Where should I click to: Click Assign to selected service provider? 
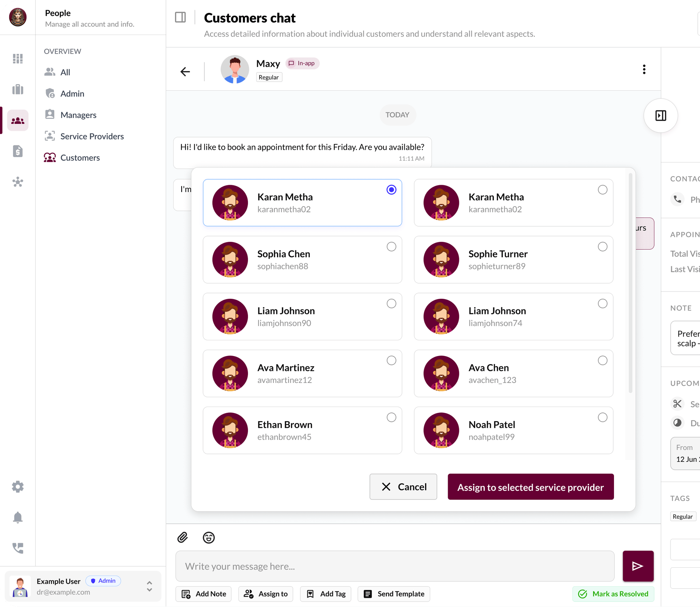point(530,487)
